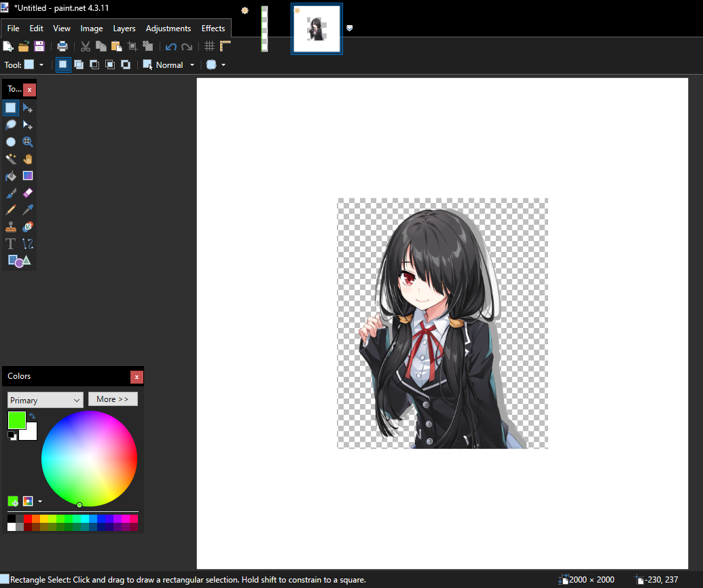Click the Deselect icon in toolbar

click(x=148, y=46)
